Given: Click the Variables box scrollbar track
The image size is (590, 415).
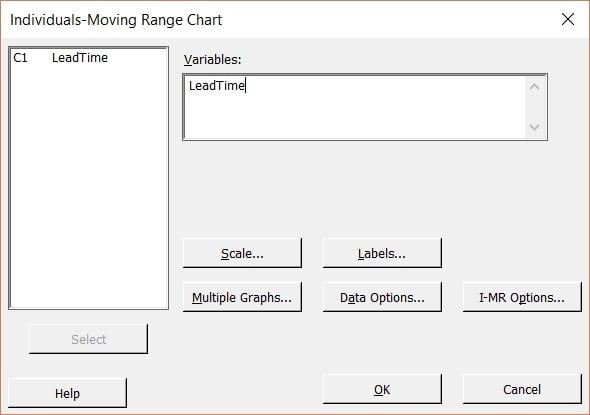Looking at the screenshot, I should (534, 107).
